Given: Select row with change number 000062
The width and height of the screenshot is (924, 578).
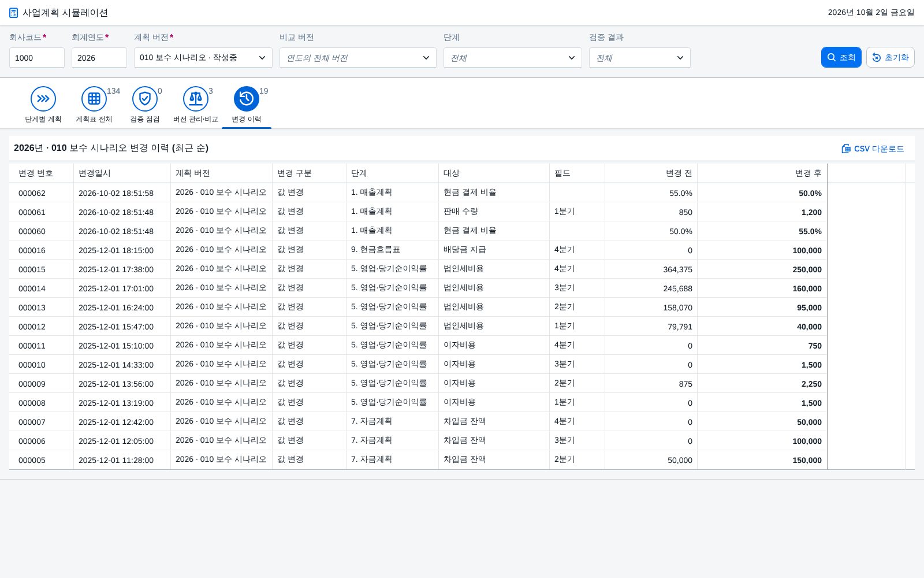Looking at the screenshot, I should tap(418, 193).
